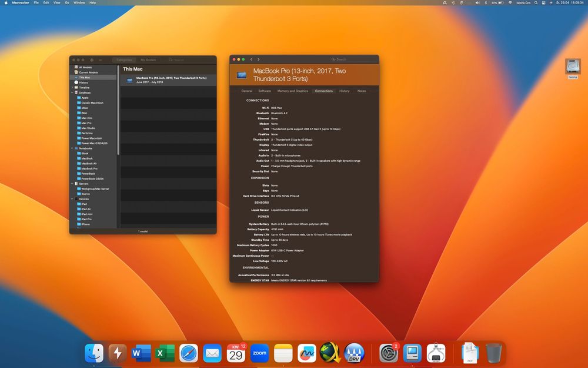Open Calendar showing 29 in the Dock
Screen dimensions: 588x368
click(236, 353)
